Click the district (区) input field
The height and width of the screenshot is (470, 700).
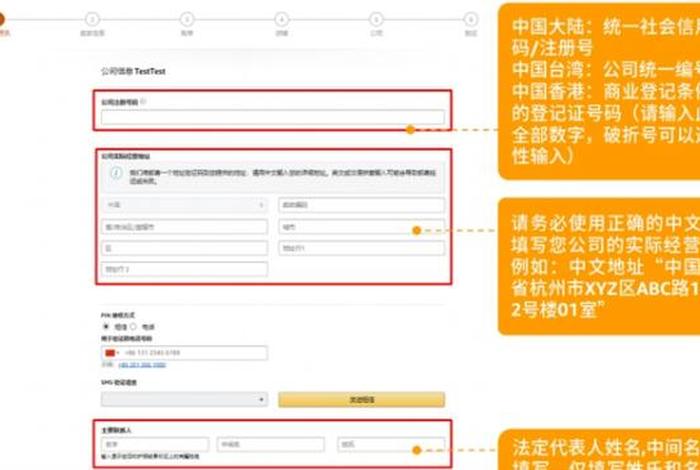tap(184, 248)
